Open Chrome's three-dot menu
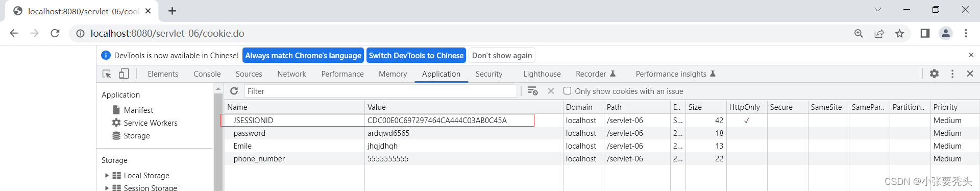The width and height of the screenshot is (980, 191). tap(966, 33)
